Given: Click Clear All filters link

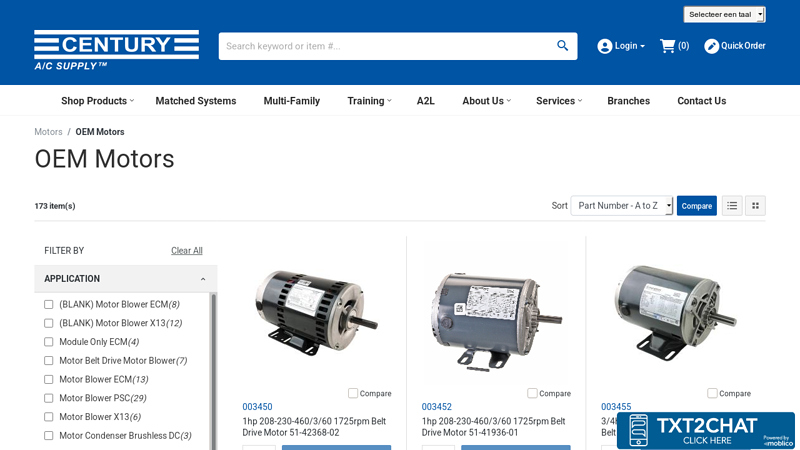Looking at the screenshot, I should tap(187, 251).
